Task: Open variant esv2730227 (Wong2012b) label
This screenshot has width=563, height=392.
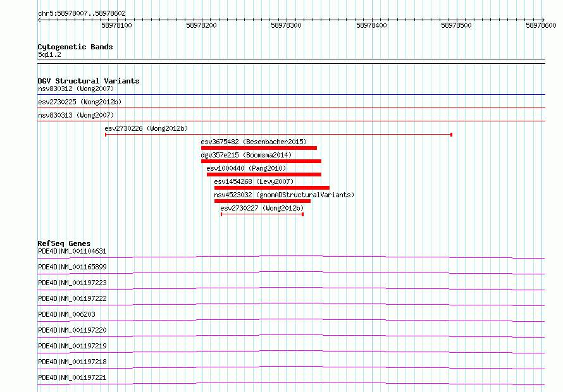Action: click(x=262, y=208)
